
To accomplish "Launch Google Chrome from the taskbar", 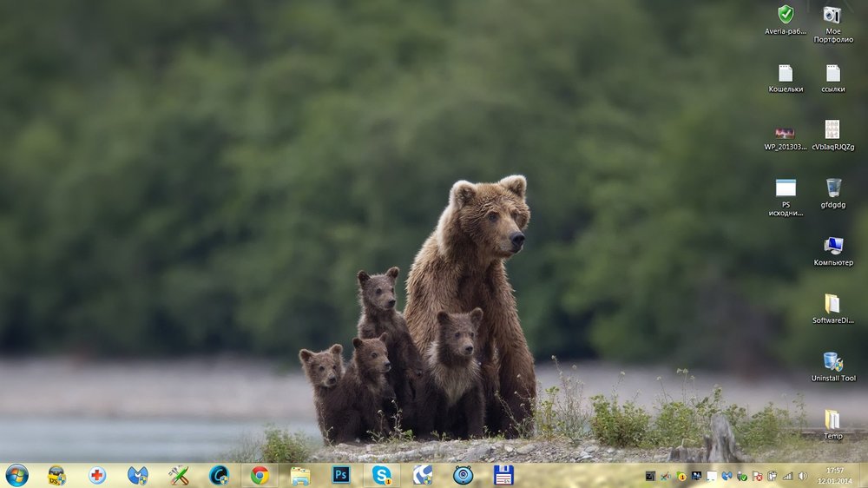I will [x=259, y=475].
